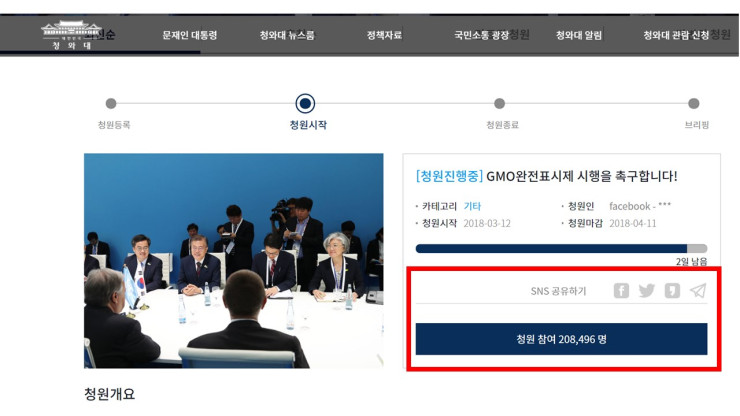Image resolution: width=740 pixels, height=416 pixels.
Task: Select the active 청원시작 step marker
Action: pos(305,103)
